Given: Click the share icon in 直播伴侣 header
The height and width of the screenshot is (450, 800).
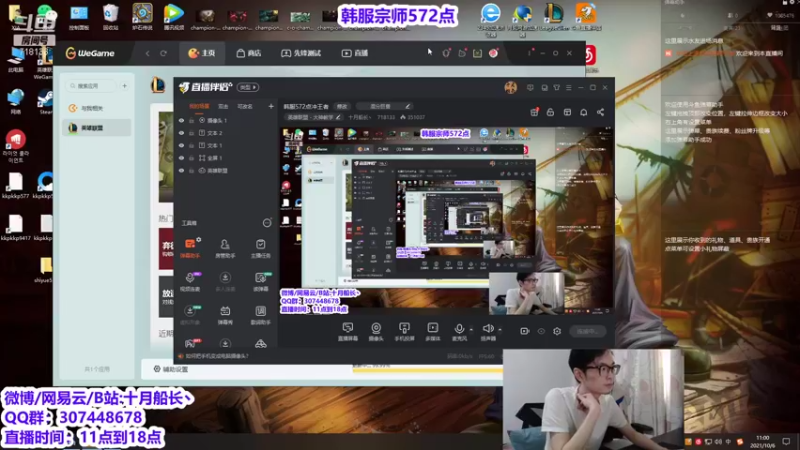Looking at the screenshot, I should [601, 112].
